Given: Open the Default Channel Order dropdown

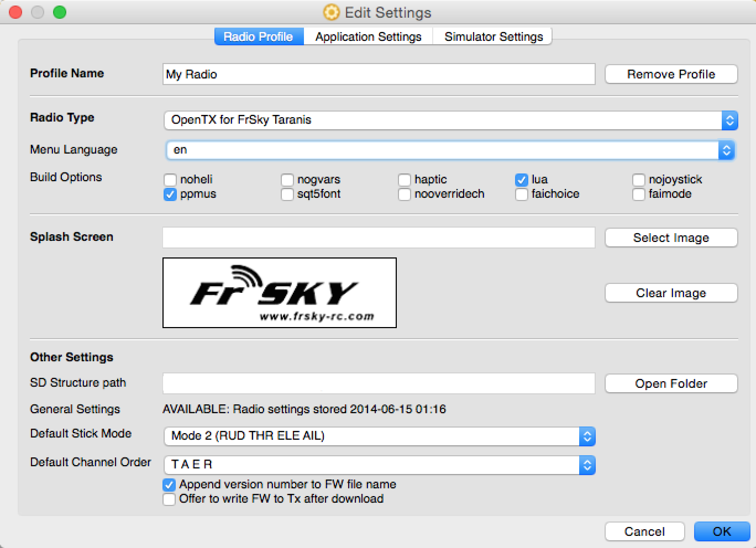Looking at the screenshot, I should click(380, 465).
